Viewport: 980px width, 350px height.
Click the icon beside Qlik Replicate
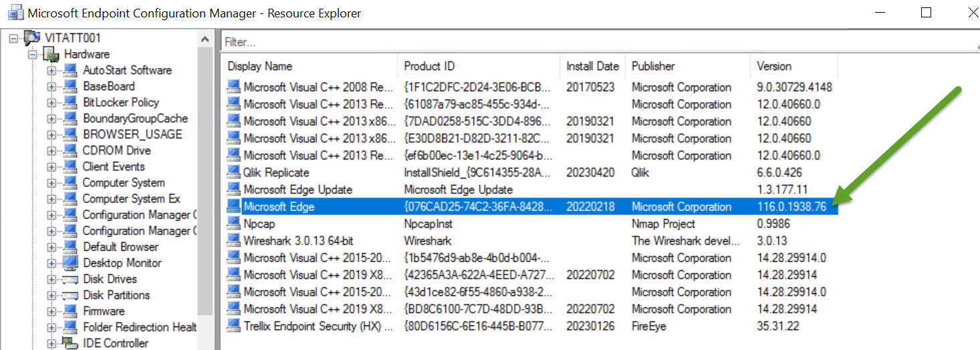tap(233, 173)
